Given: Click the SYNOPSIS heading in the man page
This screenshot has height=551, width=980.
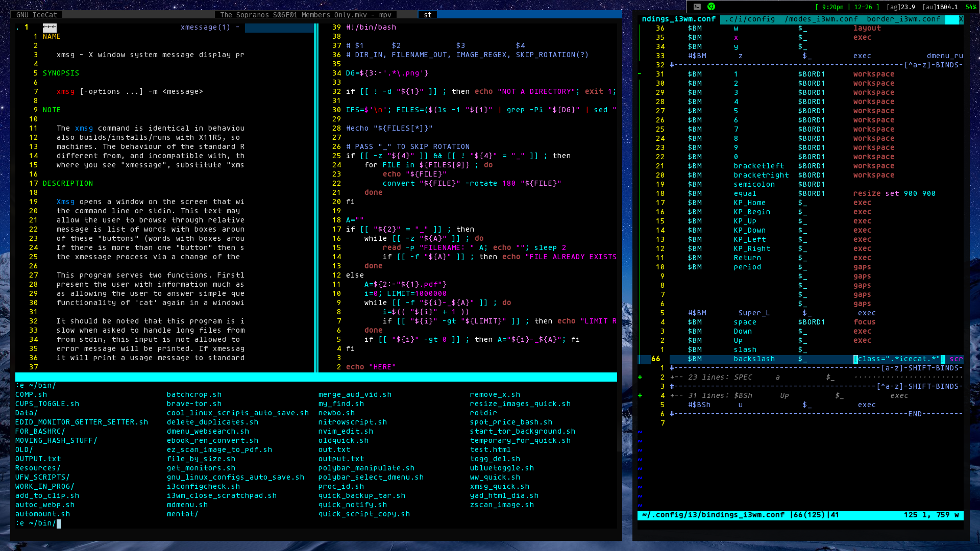Looking at the screenshot, I should tap(61, 73).
